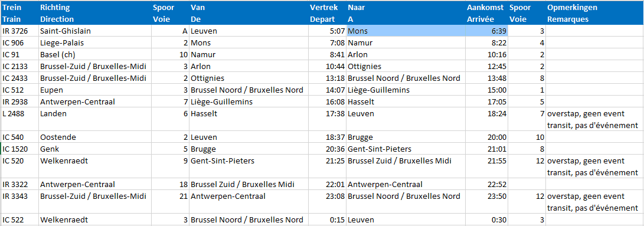This screenshot has height=226, width=644.
Task: Click the IR 3726 train cell
Action: coord(19,31)
